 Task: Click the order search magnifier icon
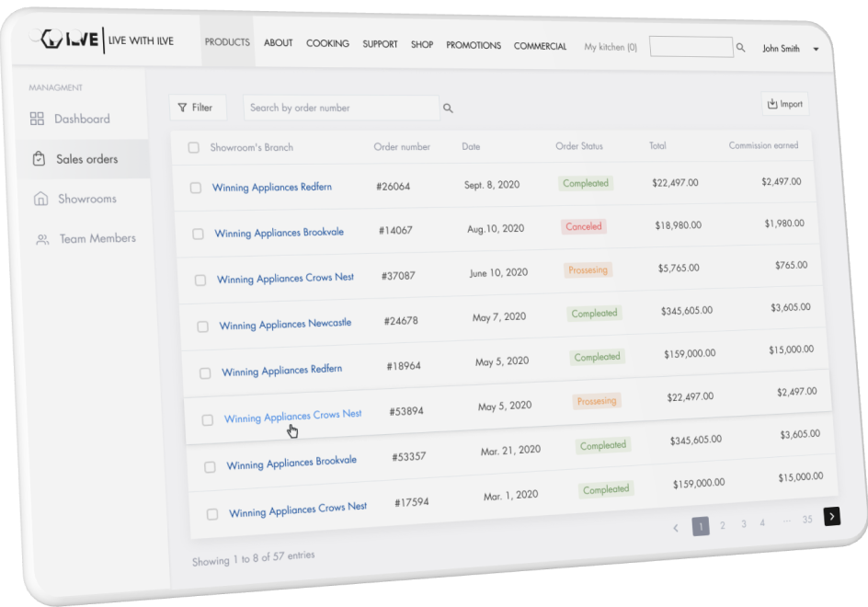point(448,109)
